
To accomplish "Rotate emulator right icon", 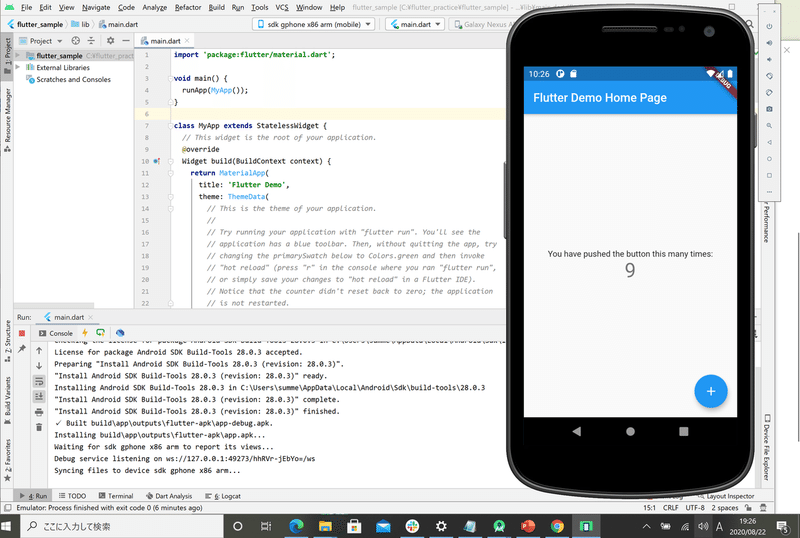I will [769, 92].
